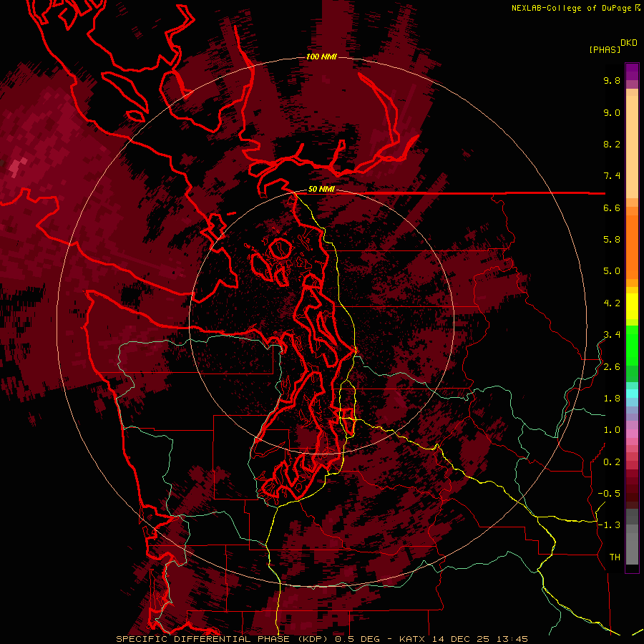Click the 1.8 legend value
Viewport: 644px width, 644px height.
click(612, 399)
